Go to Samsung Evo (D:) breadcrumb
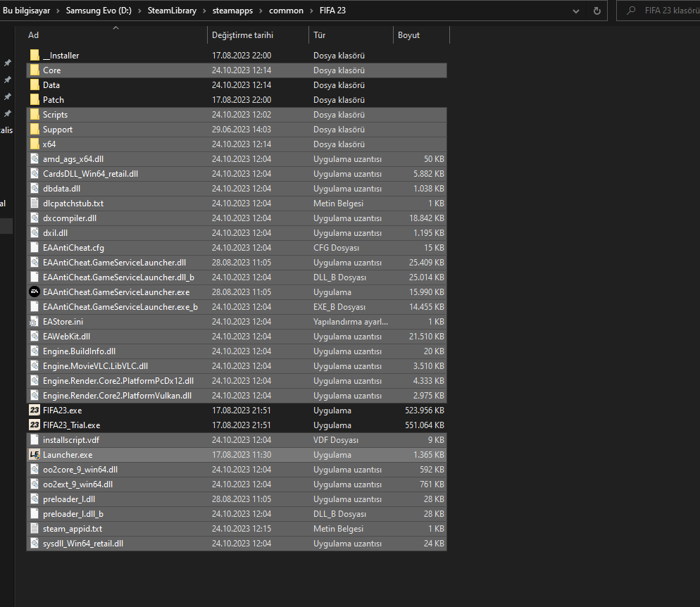This screenshot has height=607, width=700. coord(99,11)
